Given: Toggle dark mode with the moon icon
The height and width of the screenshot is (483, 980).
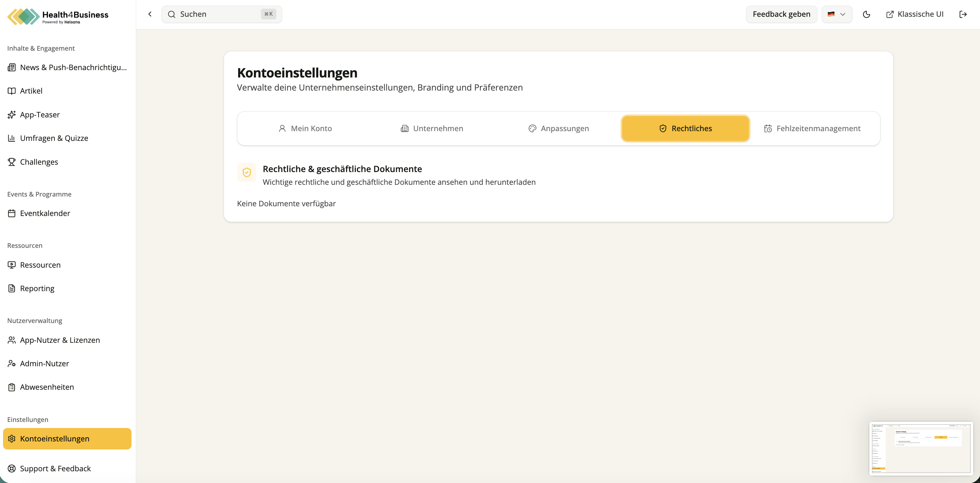Looking at the screenshot, I should click(866, 14).
